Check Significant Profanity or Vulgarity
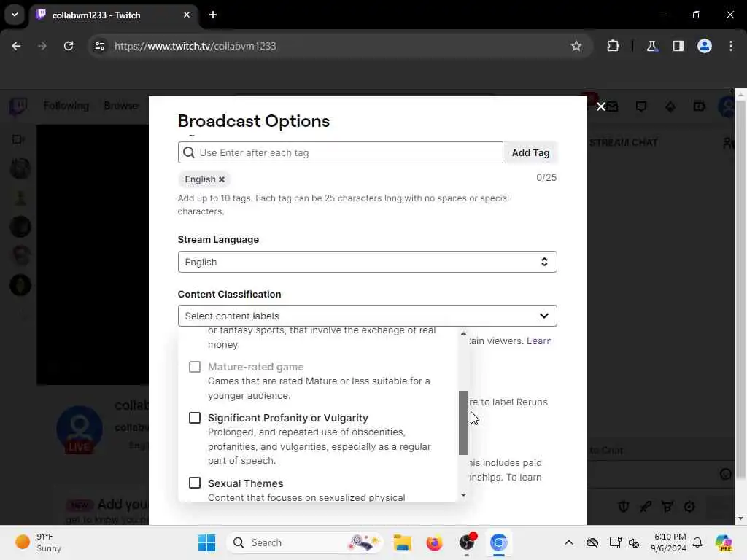Viewport: 747px width, 560px height. click(x=194, y=418)
